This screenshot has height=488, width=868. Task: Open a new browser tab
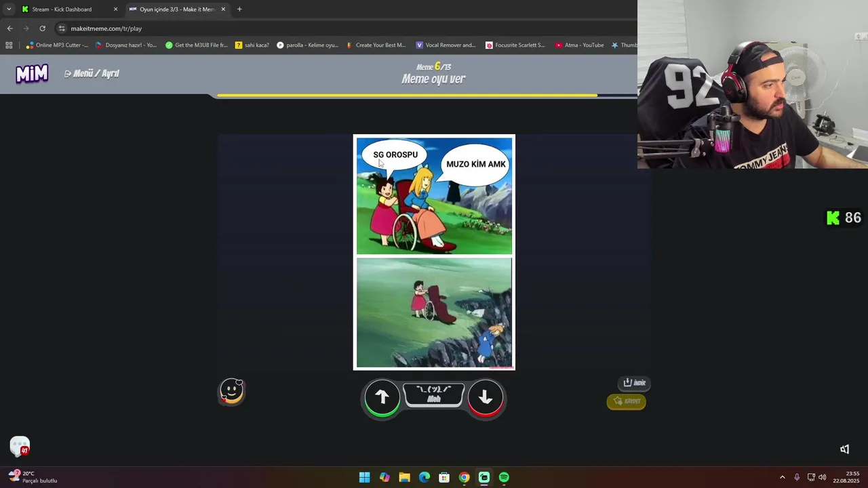click(x=239, y=9)
